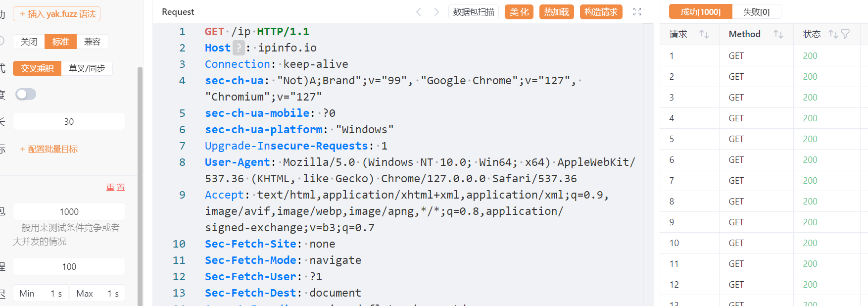
Task: Sort results by Method column
Action: [778, 34]
